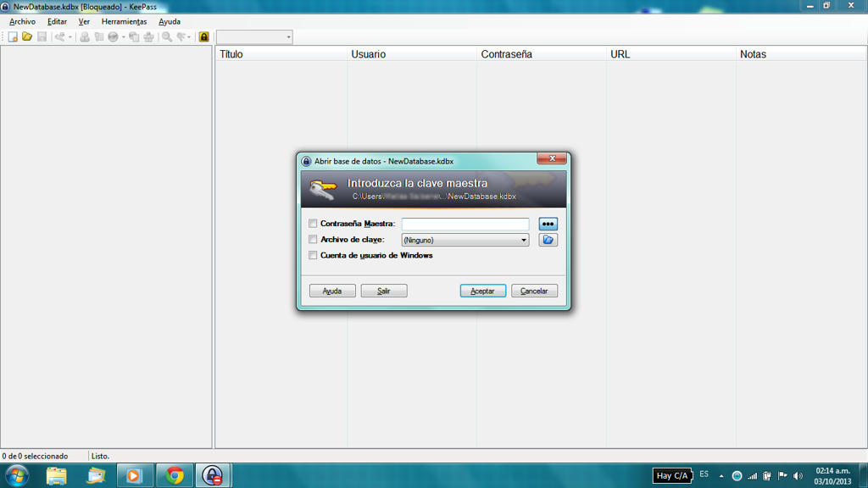Viewport: 868px width, 488px height.
Task: Click the Windows Start orb
Action: (x=17, y=476)
